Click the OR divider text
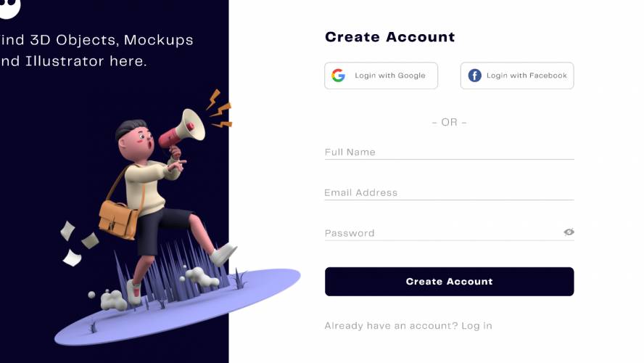Screen dimensions: 644x363 449,122
